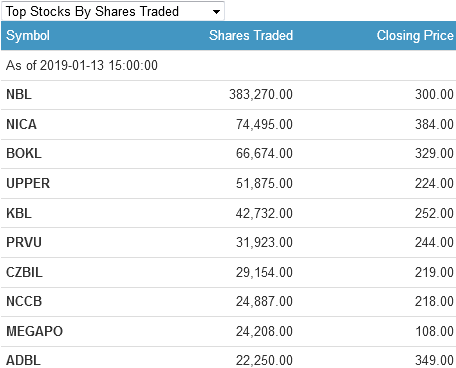
Task: Click the Closing Price column header
Action: pos(415,36)
